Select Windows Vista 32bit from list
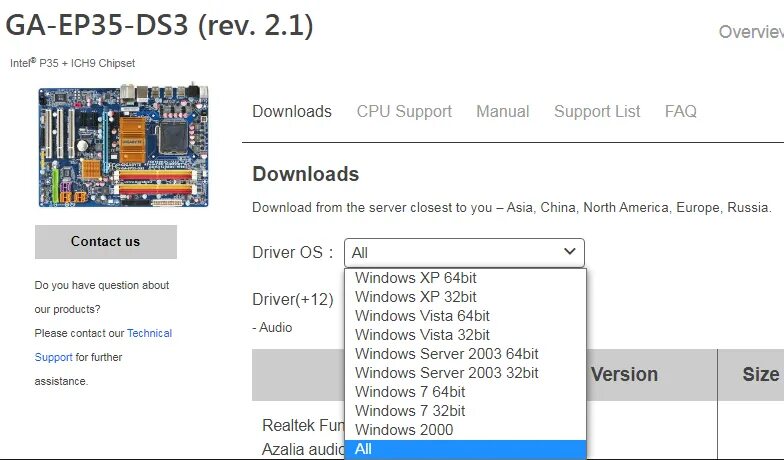The image size is (784, 460). [x=466, y=334]
